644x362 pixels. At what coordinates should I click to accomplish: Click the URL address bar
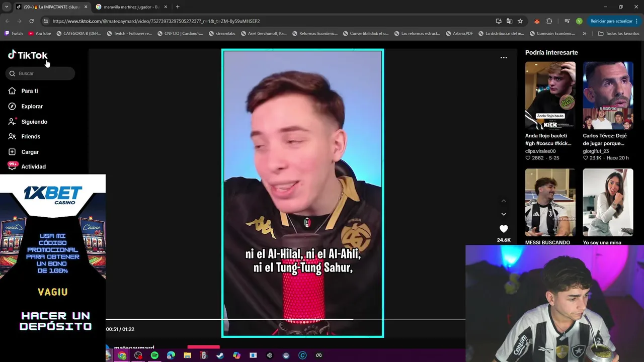[x=272, y=21]
